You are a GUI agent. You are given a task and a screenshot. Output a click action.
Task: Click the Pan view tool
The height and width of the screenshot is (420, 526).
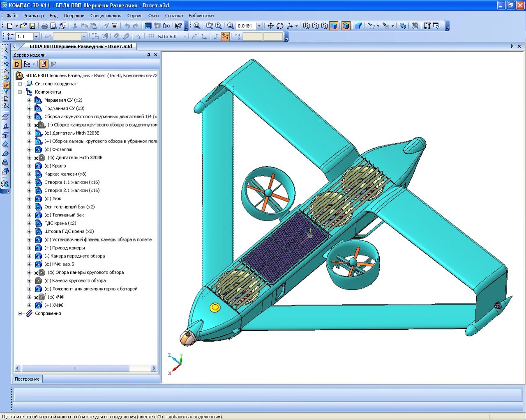(x=270, y=26)
